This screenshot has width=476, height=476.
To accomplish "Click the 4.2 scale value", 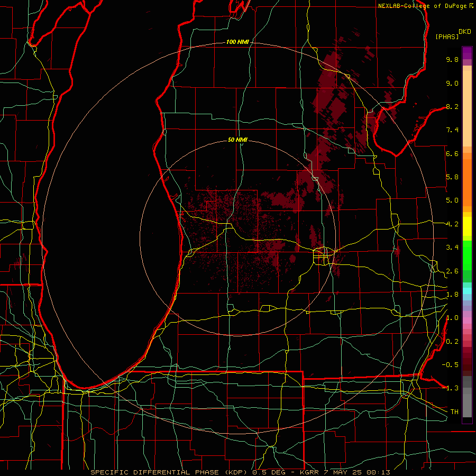I will tap(452, 224).
